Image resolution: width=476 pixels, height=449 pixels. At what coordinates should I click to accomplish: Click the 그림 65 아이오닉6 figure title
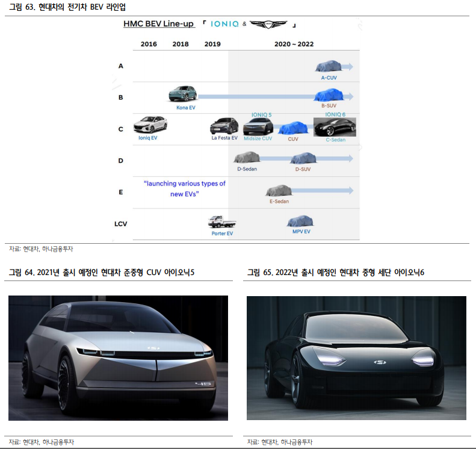(x=335, y=272)
